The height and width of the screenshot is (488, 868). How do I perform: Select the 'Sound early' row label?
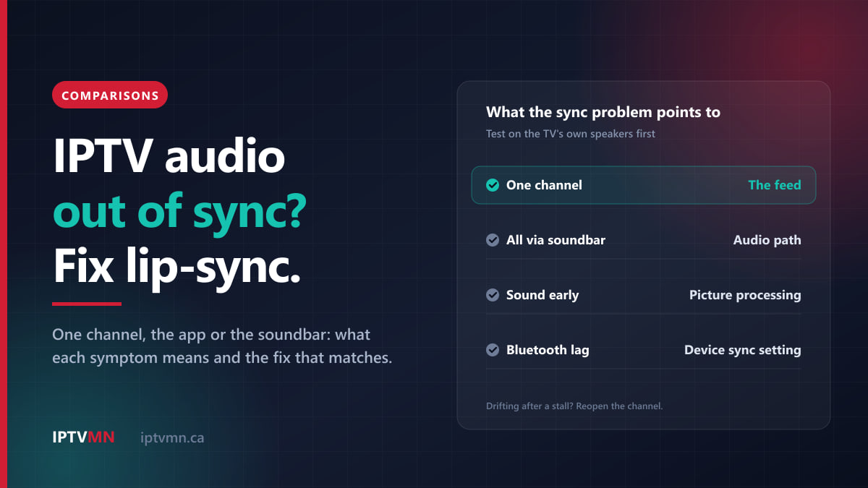coord(542,295)
